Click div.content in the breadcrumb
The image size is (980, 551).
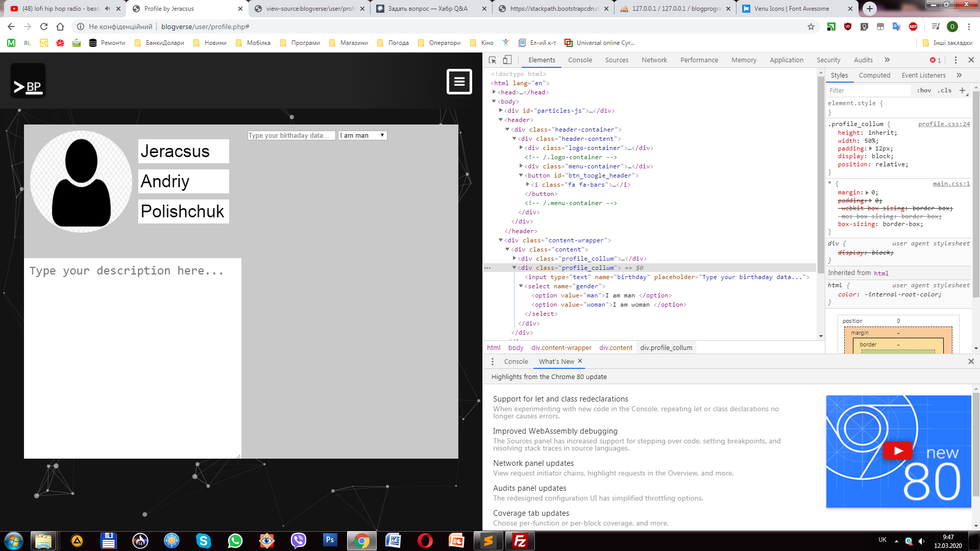tap(616, 347)
